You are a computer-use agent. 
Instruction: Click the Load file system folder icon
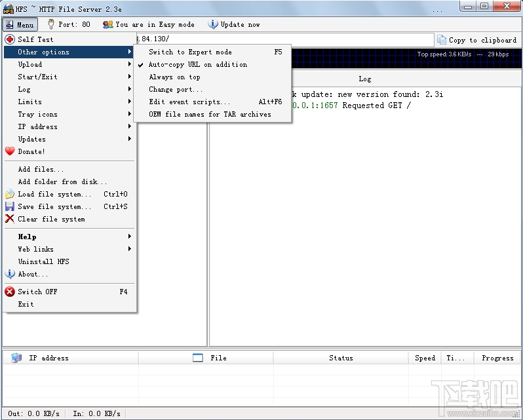[10, 194]
